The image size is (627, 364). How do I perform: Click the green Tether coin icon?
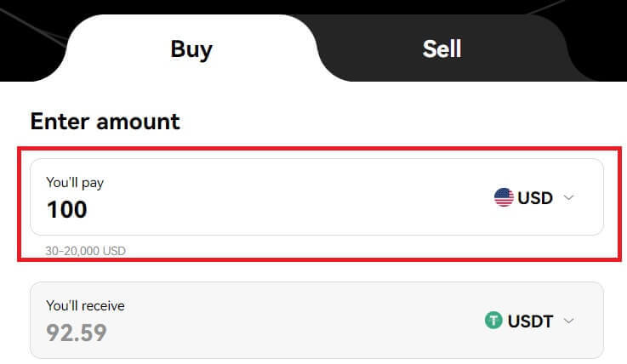493,321
